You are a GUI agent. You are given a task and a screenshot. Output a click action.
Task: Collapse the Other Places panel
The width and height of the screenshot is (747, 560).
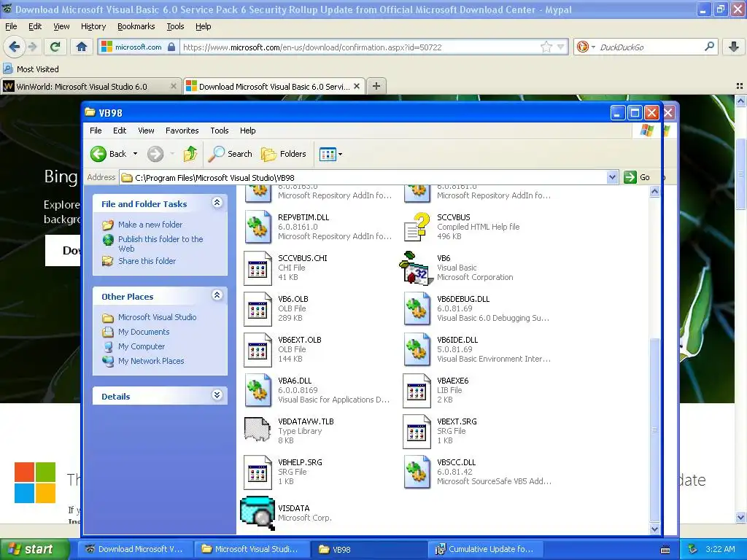tap(217, 295)
